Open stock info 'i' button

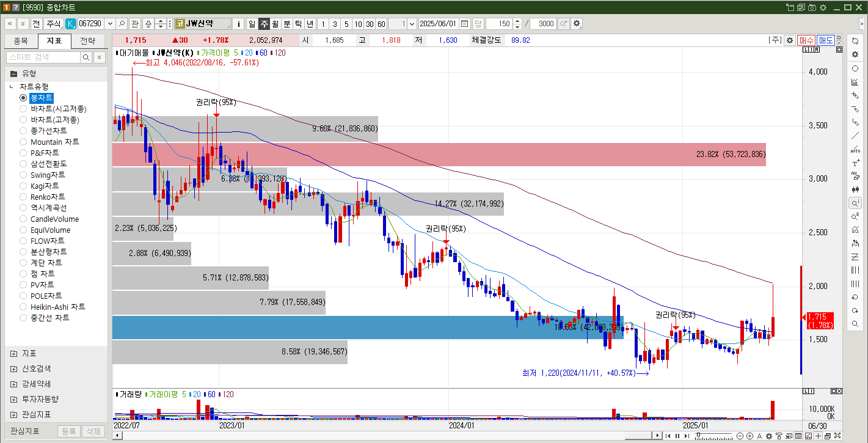coord(238,23)
